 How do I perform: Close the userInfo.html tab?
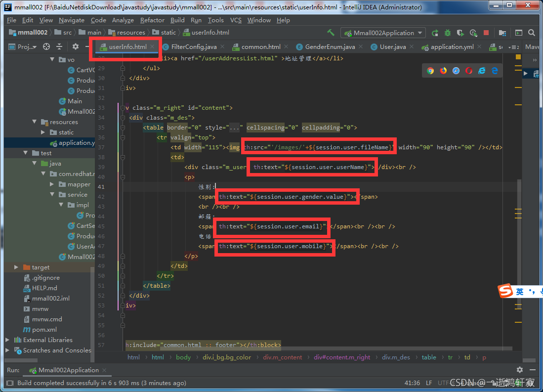[x=152, y=46]
